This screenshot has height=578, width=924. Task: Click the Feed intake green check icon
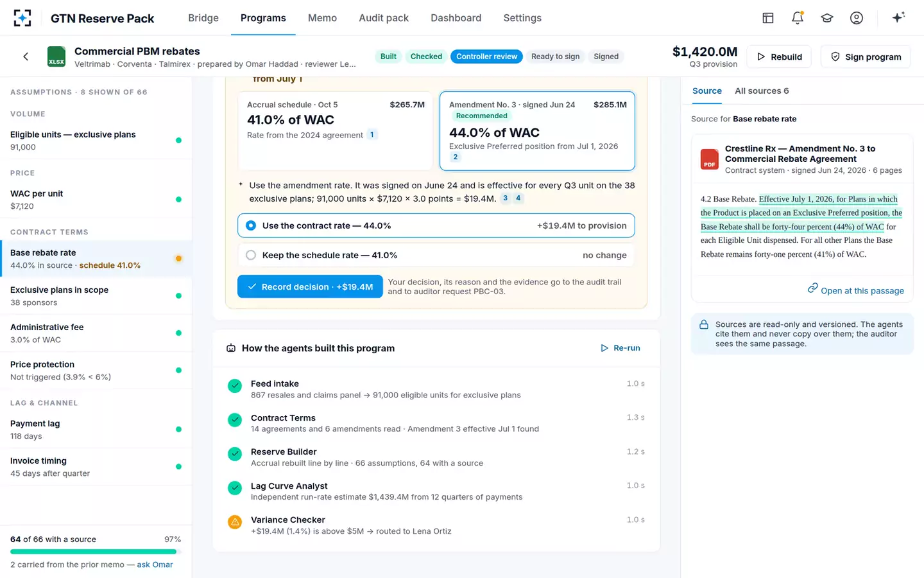pyautogui.click(x=235, y=385)
